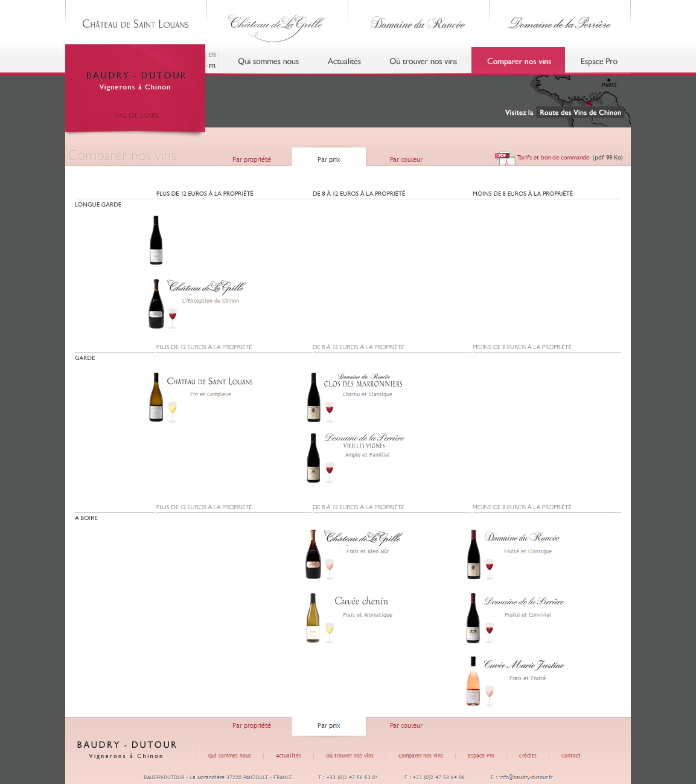Viewport: 696px width, 784px height.
Task: Open Cuvée chenin wine title
Action: point(361,601)
